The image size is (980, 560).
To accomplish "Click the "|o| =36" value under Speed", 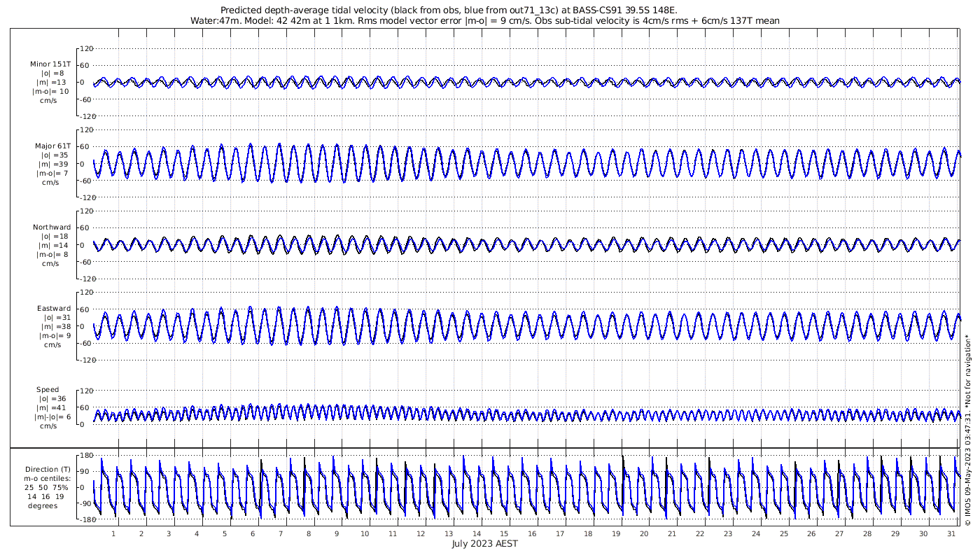I will pyautogui.click(x=52, y=399).
